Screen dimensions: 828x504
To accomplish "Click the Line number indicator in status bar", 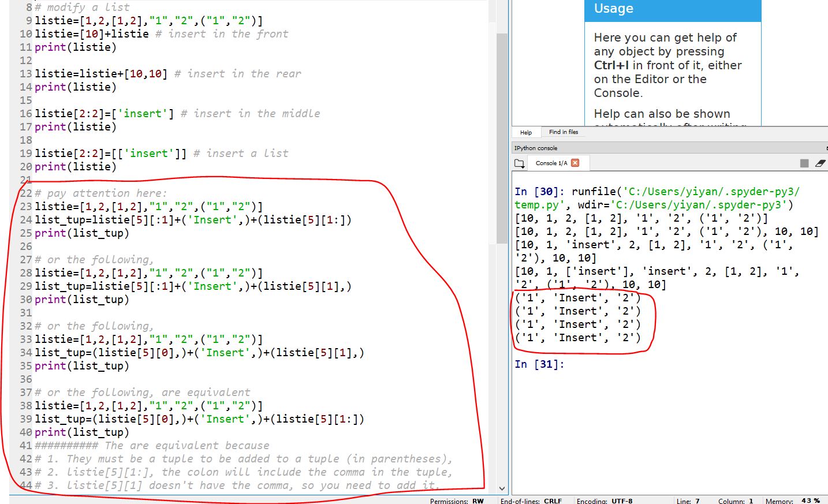I will (688, 501).
